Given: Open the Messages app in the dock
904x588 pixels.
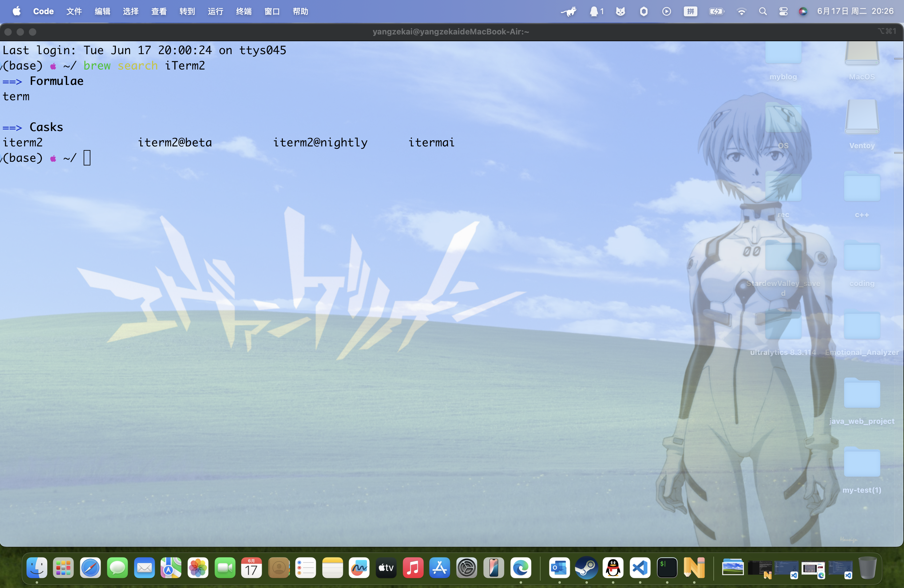Looking at the screenshot, I should click(x=117, y=568).
